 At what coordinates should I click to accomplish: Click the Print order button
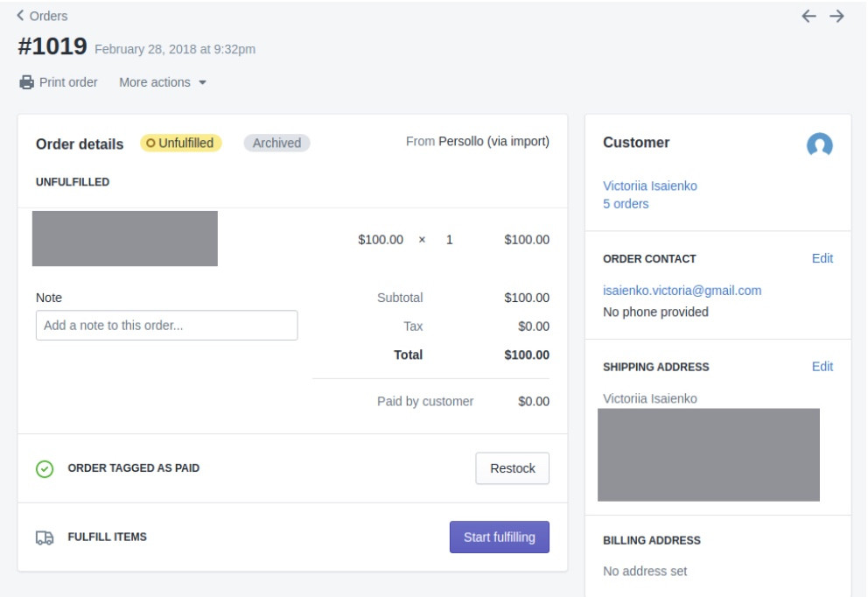(59, 82)
